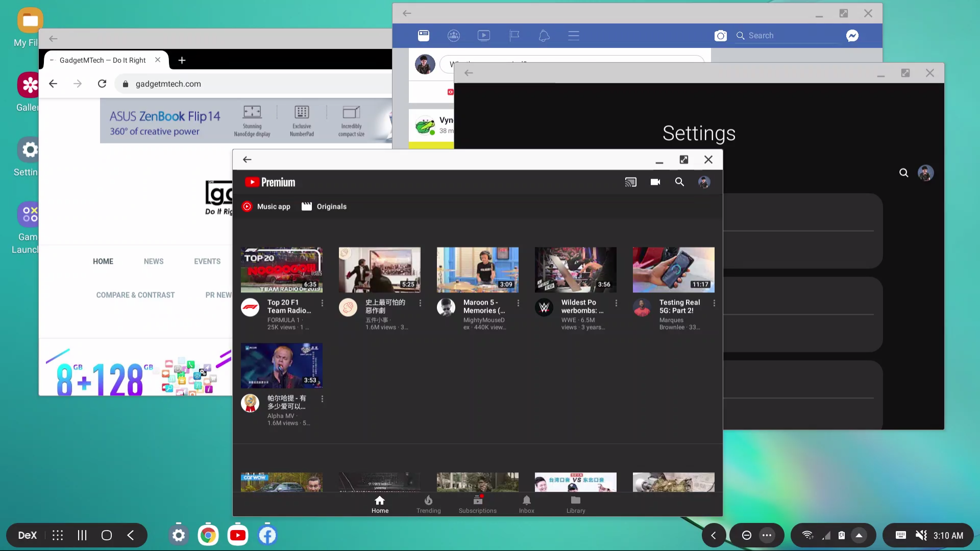Viewport: 980px width, 551px height.
Task: Search in the Settings window
Action: [904, 173]
